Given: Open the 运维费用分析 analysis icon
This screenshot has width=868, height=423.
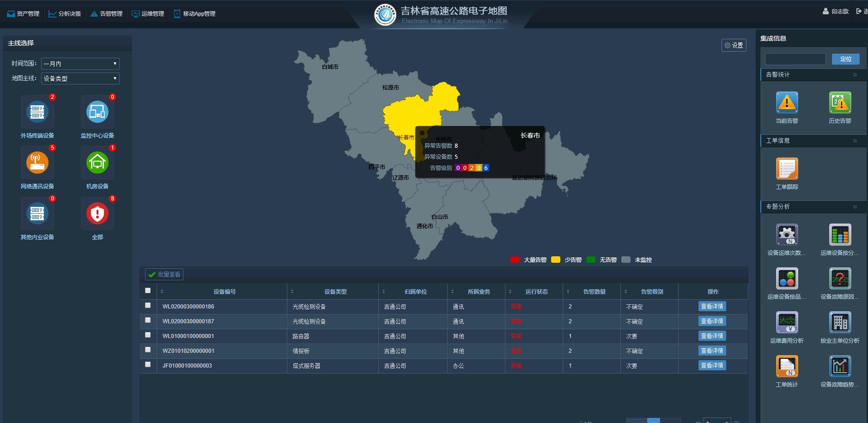Looking at the screenshot, I should 788,322.
